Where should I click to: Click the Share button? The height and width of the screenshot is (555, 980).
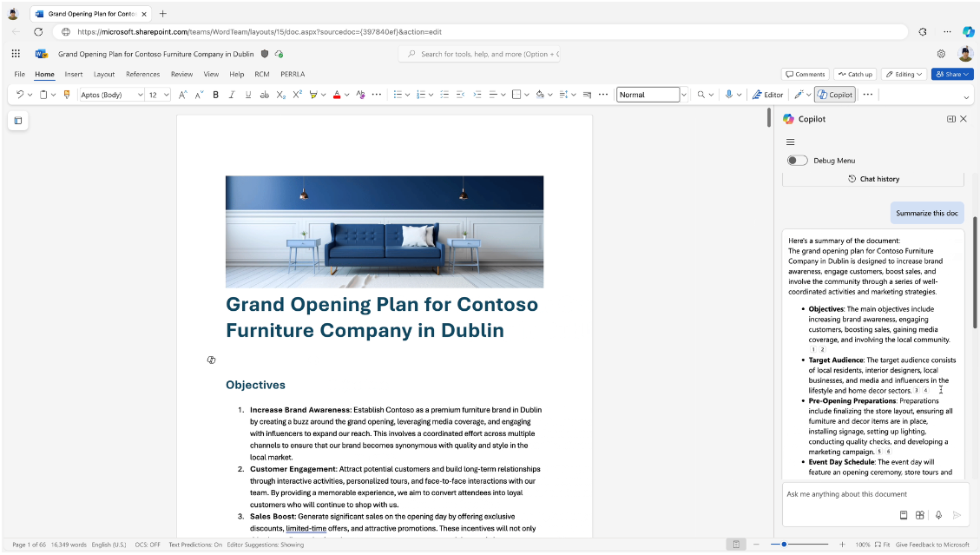tap(951, 75)
